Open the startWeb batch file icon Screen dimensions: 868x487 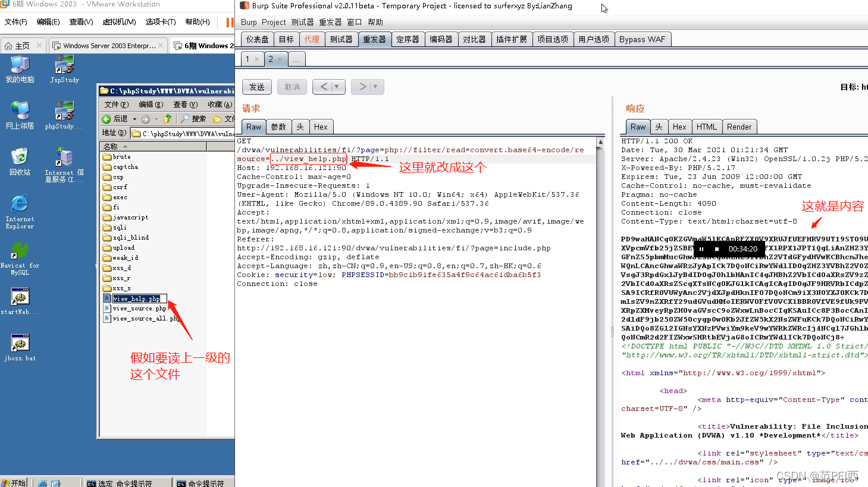pos(20,301)
